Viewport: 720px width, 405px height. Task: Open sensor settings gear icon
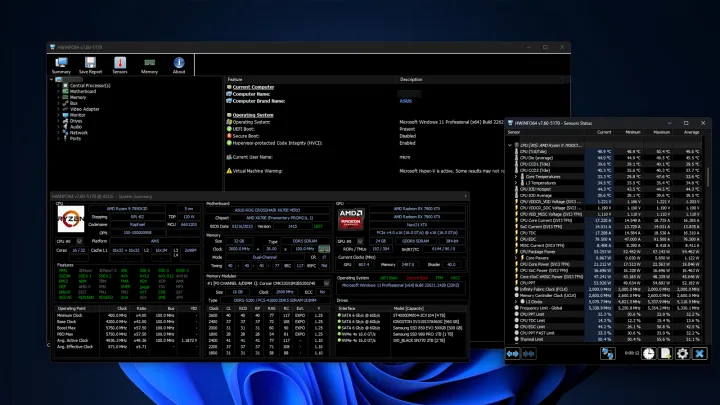(x=682, y=354)
